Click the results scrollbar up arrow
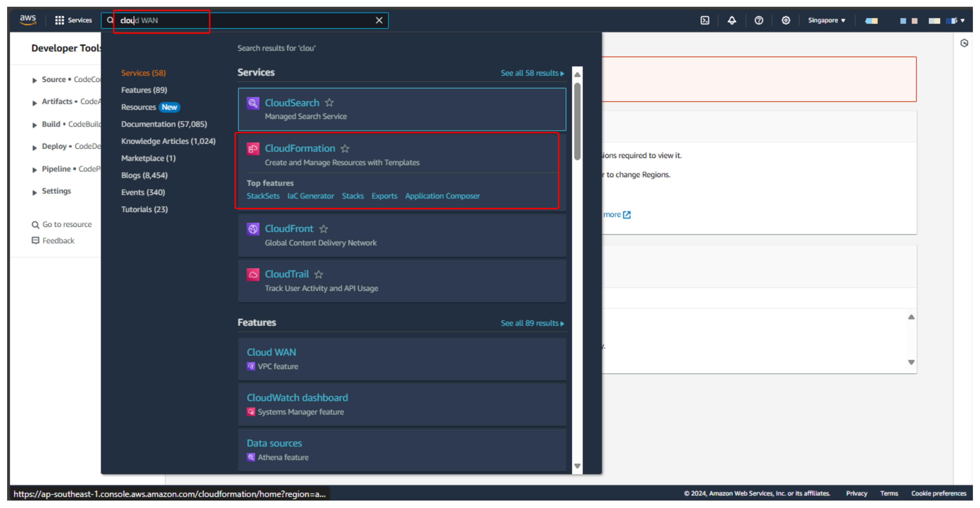This screenshot has height=508, width=980. [577, 75]
